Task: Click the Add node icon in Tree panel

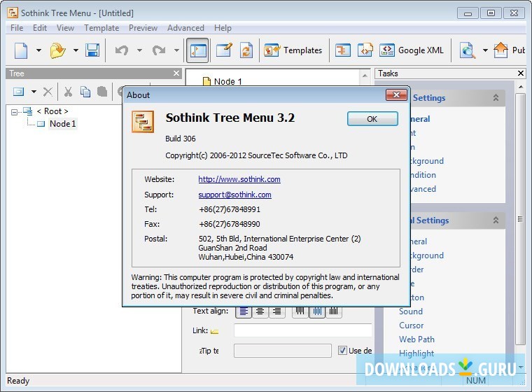Action: (19, 92)
